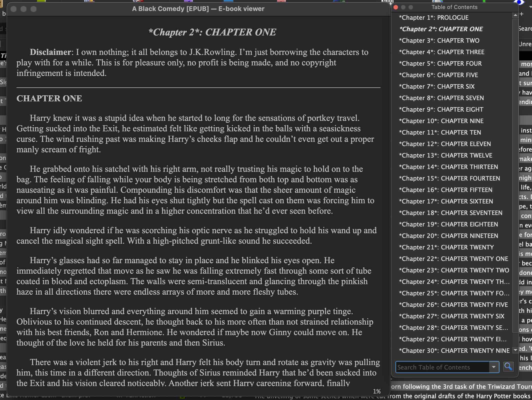The height and width of the screenshot is (400, 532).
Task: Click the plus icon behind Table of Contents
Action: (x=522, y=14)
